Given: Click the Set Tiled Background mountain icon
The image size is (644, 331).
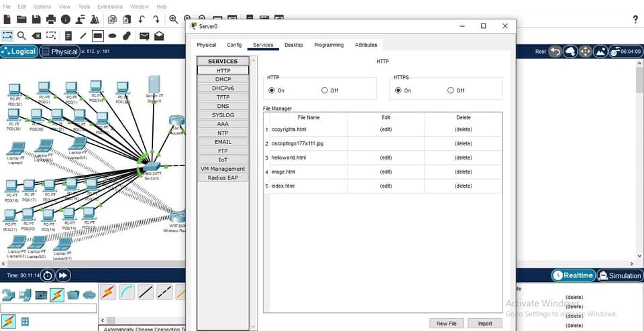Looking at the screenshot, I should 600,52.
